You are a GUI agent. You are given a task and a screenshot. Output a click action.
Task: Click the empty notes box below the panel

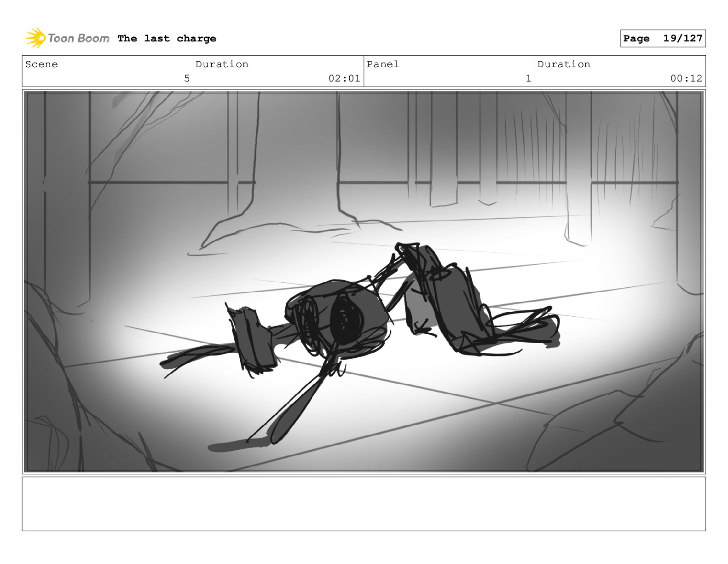click(364, 504)
